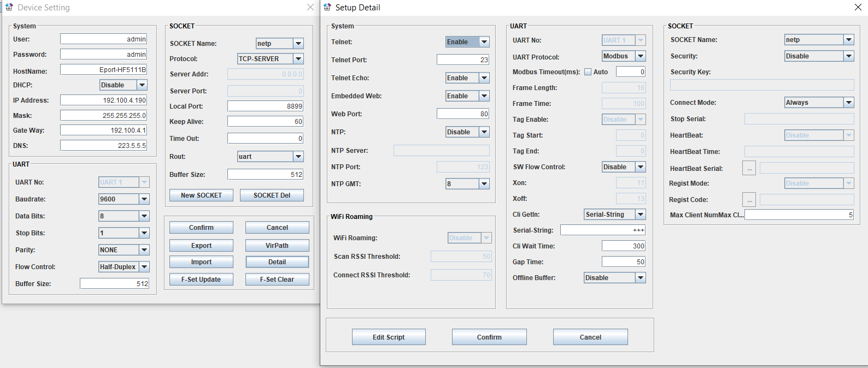This screenshot has width=868, height=368.
Task: Click the Password input field
Action: (x=104, y=55)
